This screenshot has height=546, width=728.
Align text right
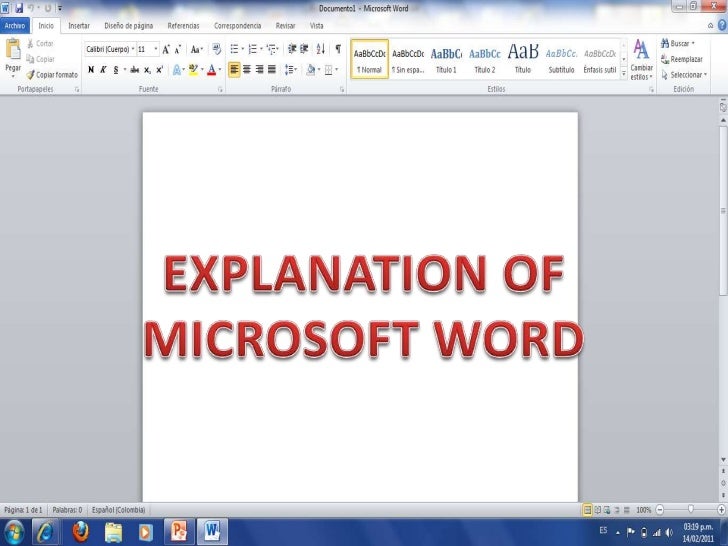260,70
